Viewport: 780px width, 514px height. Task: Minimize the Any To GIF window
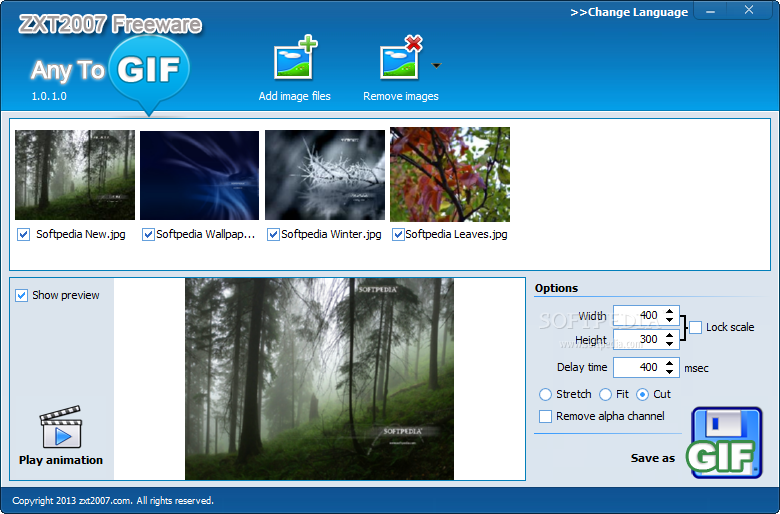710,11
